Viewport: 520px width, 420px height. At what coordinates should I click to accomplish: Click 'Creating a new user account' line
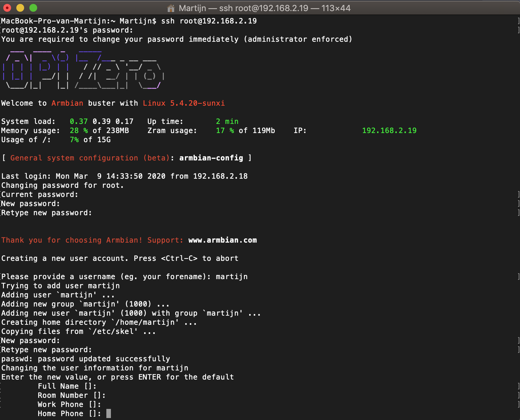pos(120,258)
